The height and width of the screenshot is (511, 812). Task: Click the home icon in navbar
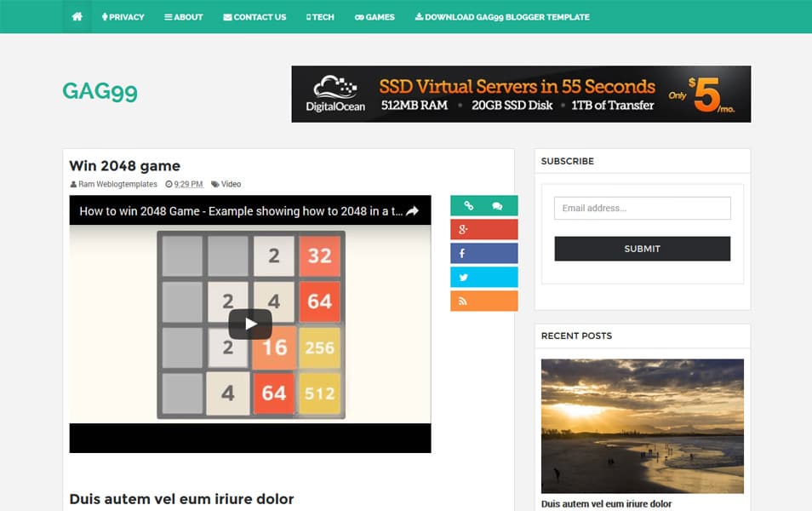point(77,17)
